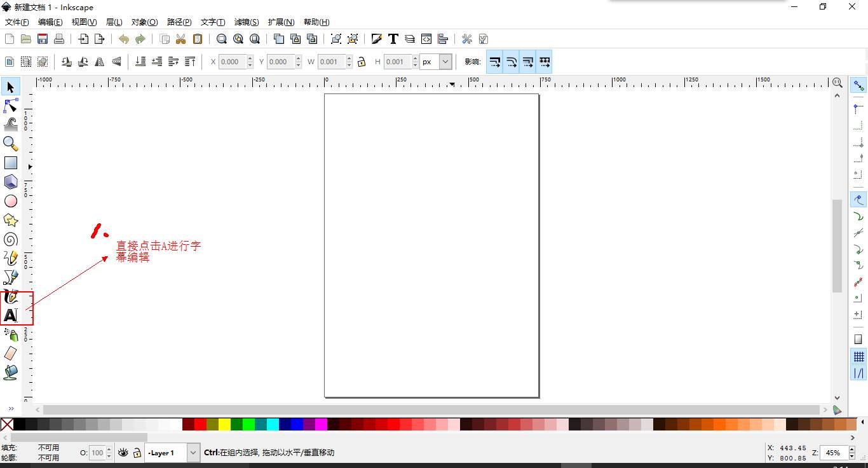Toggle snap to grids button
This screenshot has height=468, width=868.
click(858, 357)
